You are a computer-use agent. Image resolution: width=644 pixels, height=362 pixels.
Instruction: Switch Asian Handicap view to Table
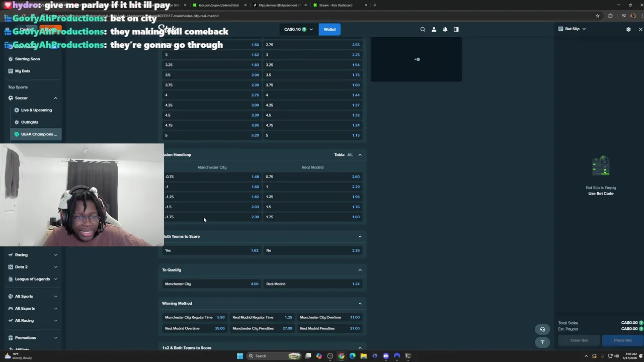pos(339,155)
